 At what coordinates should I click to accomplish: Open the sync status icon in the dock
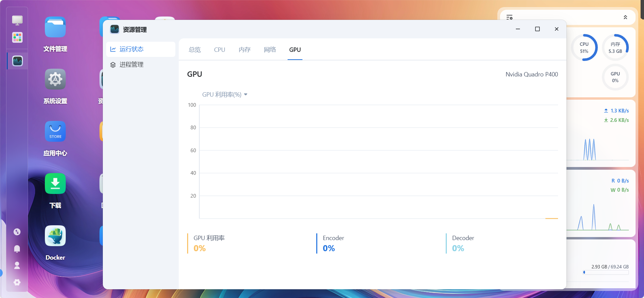pyautogui.click(x=17, y=232)
